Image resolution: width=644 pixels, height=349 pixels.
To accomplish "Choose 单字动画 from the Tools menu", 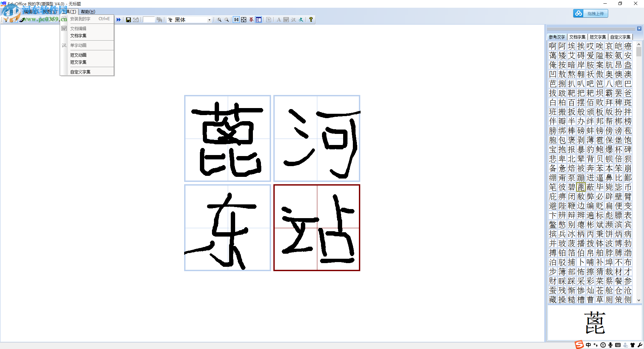I will pos(78,45).
